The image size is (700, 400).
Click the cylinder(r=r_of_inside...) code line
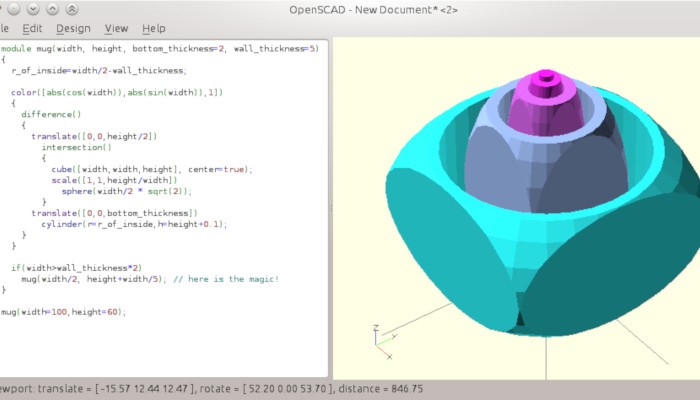tap(134, 224)
